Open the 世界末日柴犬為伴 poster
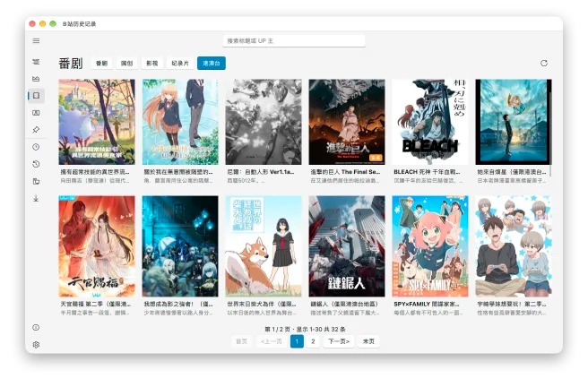 coord(264,246)
